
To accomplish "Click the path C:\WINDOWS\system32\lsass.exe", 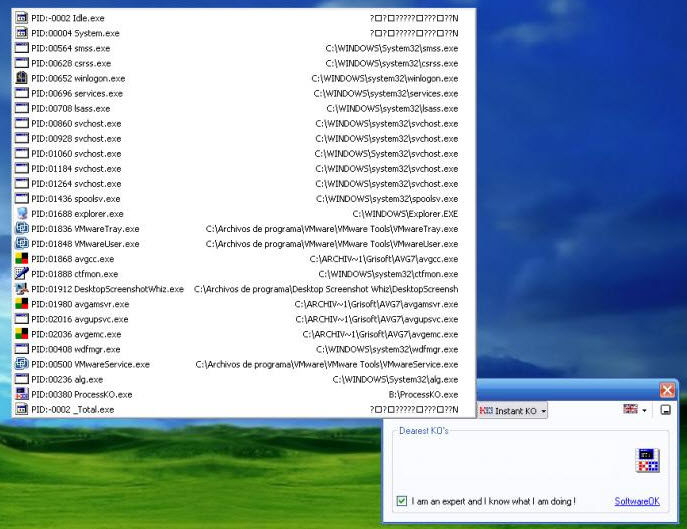I will (x=392, y=109).
